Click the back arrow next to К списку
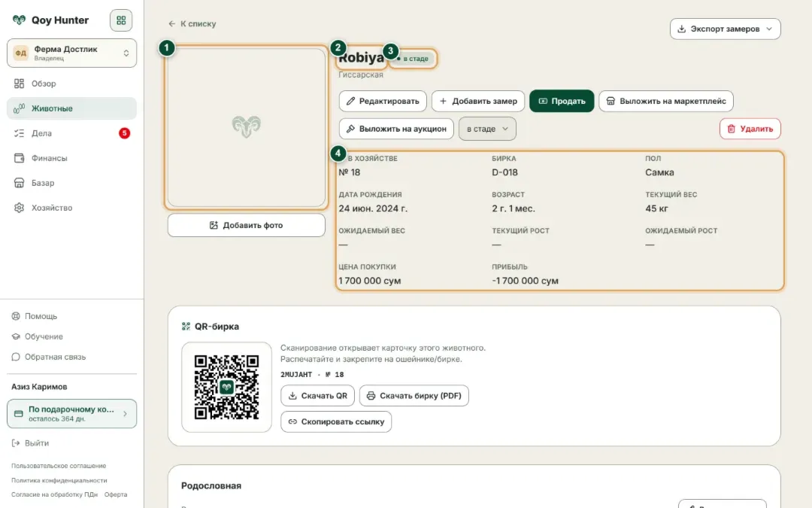Viewport: 812px width, 508px height. [x=172, y=24]
